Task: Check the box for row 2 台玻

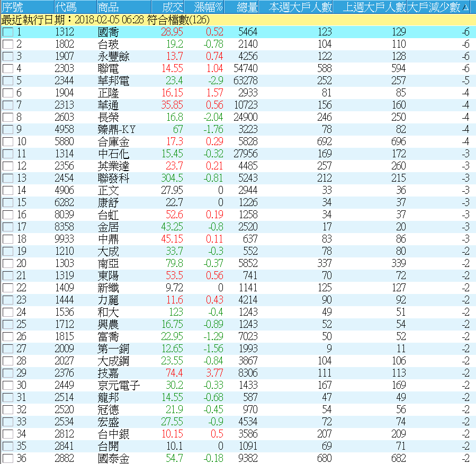Action: pyautogui.click(x=8, y=44)
